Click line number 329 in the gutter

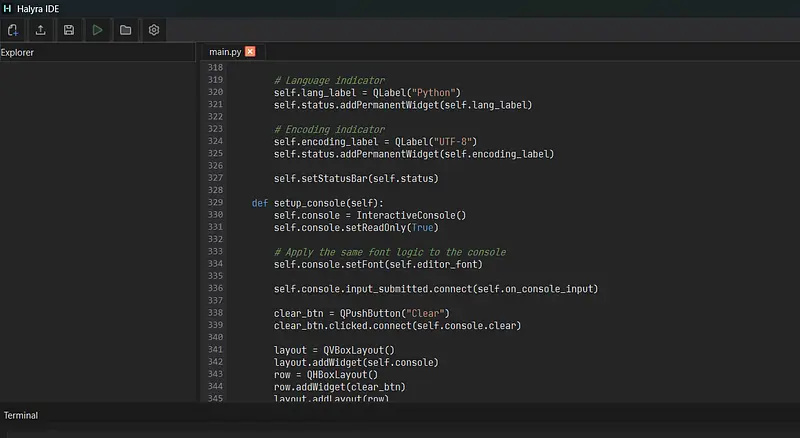[x=214, y=203]
